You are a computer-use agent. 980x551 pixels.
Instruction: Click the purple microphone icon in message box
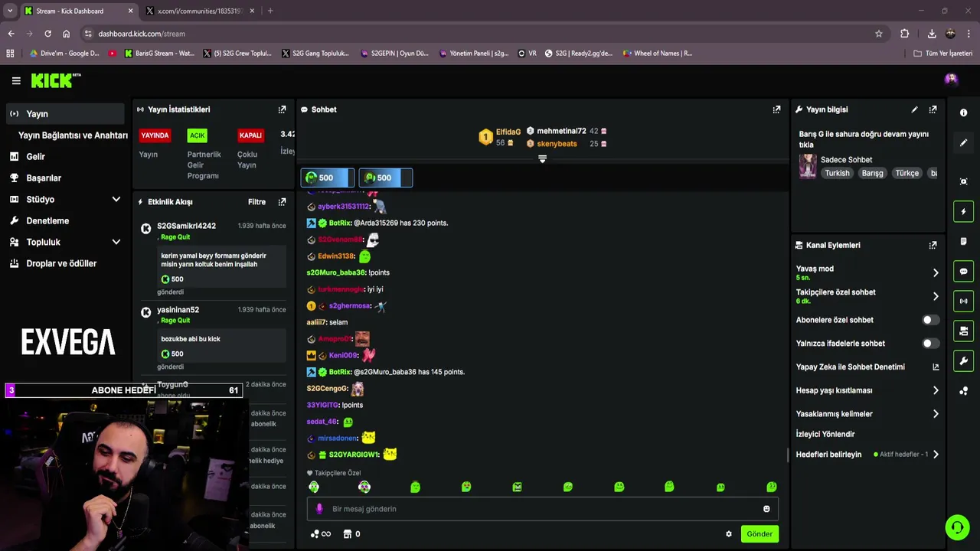tap(319, 509)
